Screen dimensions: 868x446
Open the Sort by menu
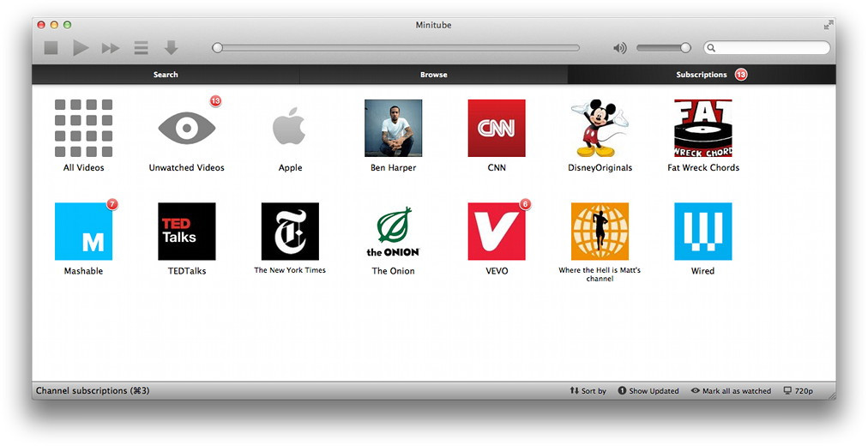[x=588, y=390]
